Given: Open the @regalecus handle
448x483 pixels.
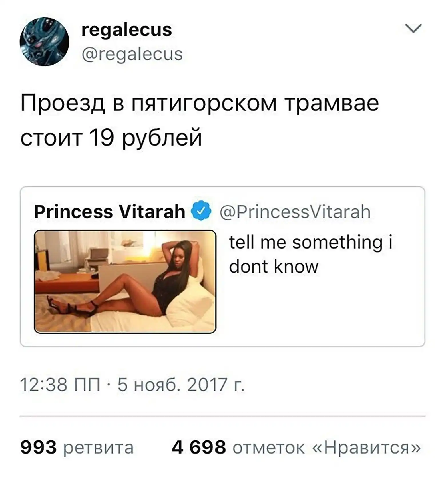Looking at the screenshot, I should point(132,54).
